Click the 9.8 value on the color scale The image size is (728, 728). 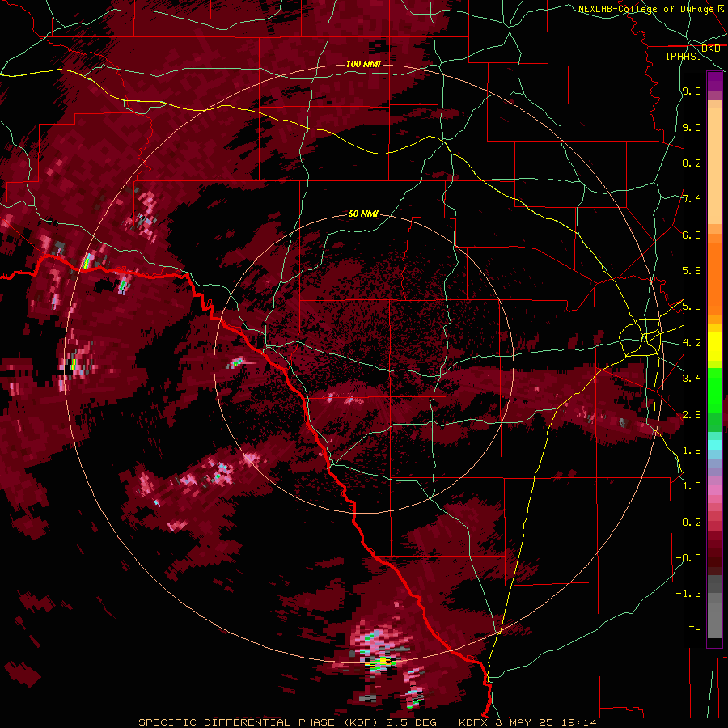click(x=692, y=91)
